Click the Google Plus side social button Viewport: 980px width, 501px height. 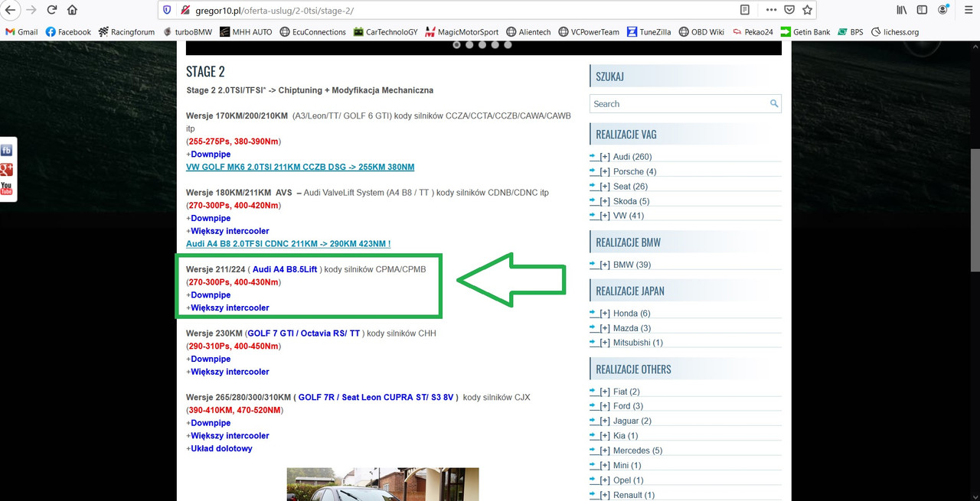(6, 169)
